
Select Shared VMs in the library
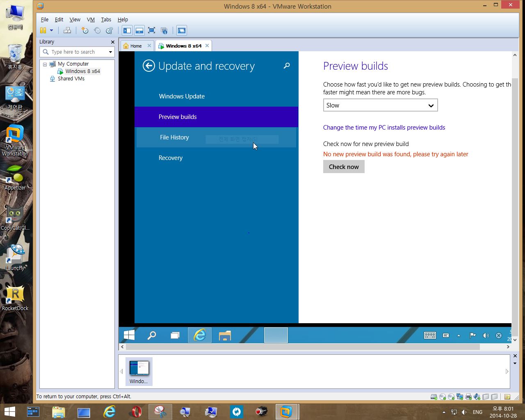71,79
